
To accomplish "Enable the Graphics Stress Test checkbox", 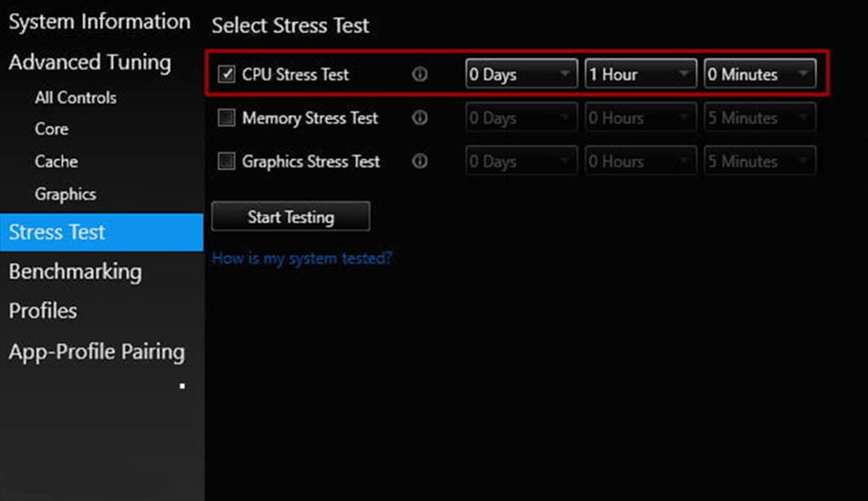I will (227, 161).
